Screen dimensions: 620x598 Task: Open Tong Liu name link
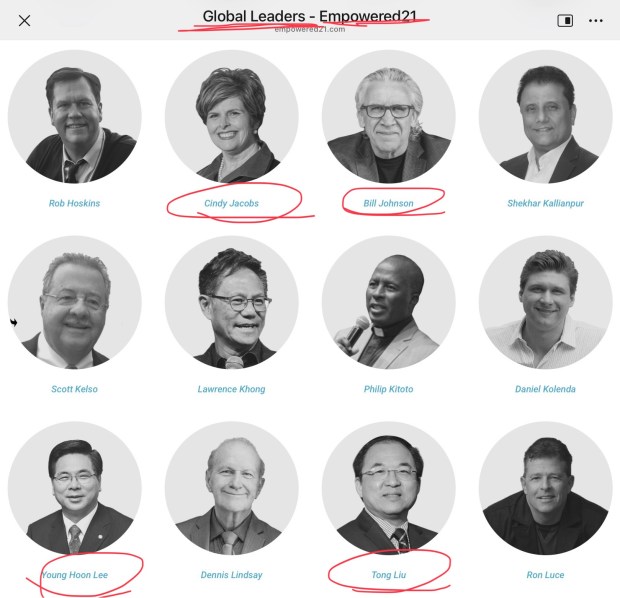point(389,575)
